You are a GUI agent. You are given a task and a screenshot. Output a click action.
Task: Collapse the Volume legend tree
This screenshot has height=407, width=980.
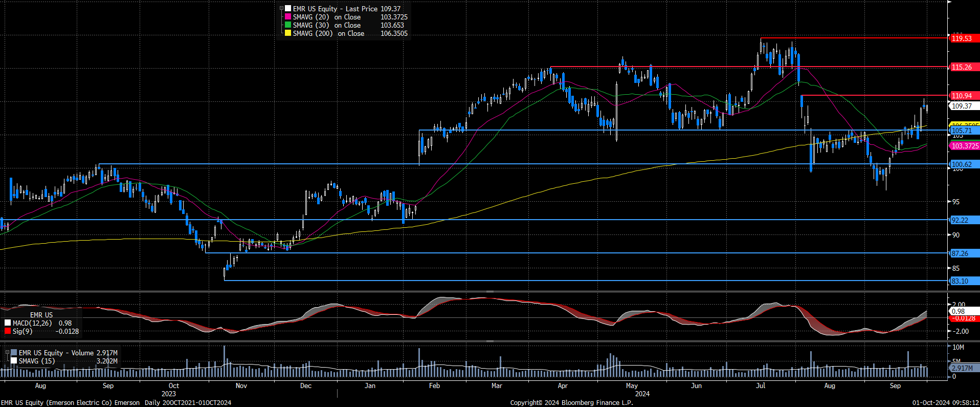point(7,353)
